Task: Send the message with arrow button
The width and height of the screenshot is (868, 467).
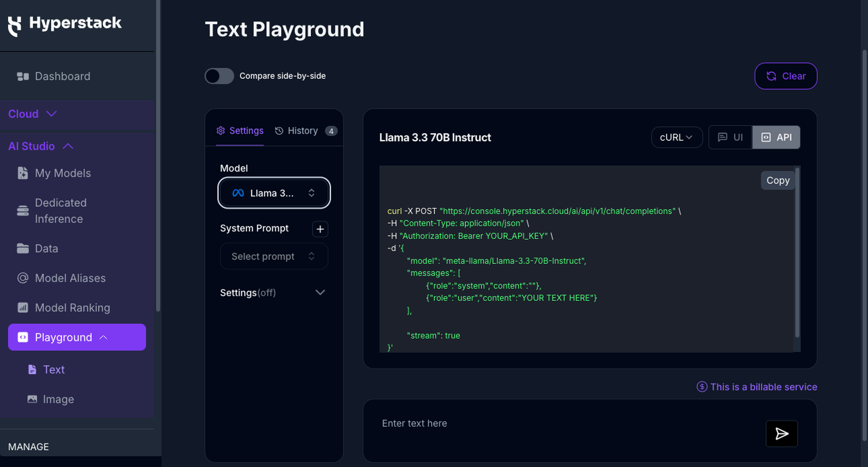Action: click(x=782, y=433)
